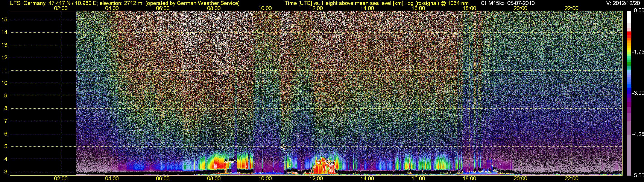Click the white top band of the color scale
Screen dimensions: 644x182
click(x=629, y=17)
